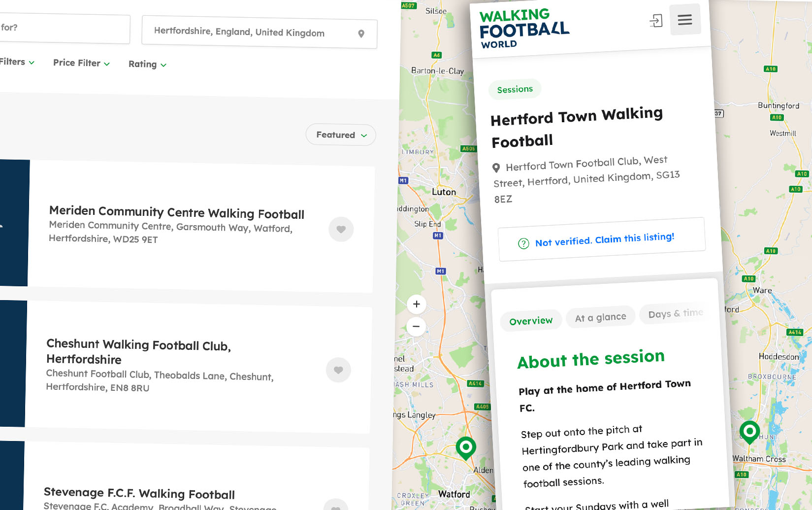Expand the Price Filter dropdown
Screen dimensions: 812x510
tap(81, 63)
